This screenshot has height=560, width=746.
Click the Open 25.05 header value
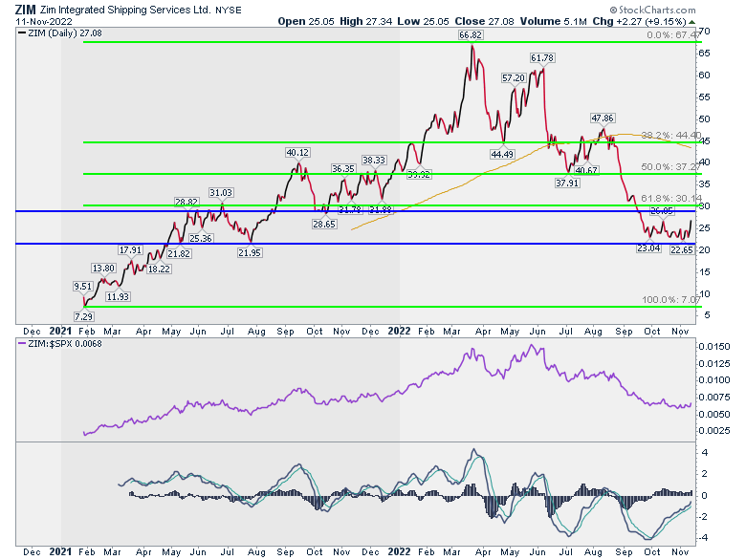306,21
